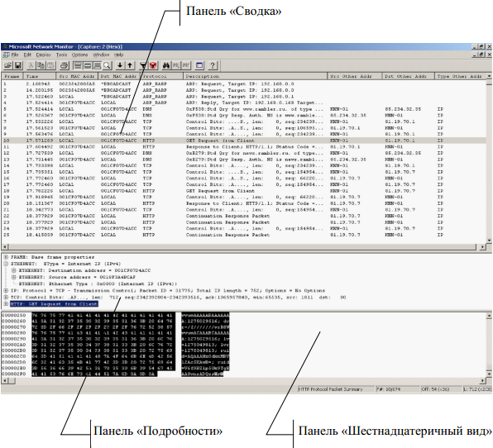Click the Print toolbar icon
This screenshot has height=448, width=493.
tap(65, 65)
